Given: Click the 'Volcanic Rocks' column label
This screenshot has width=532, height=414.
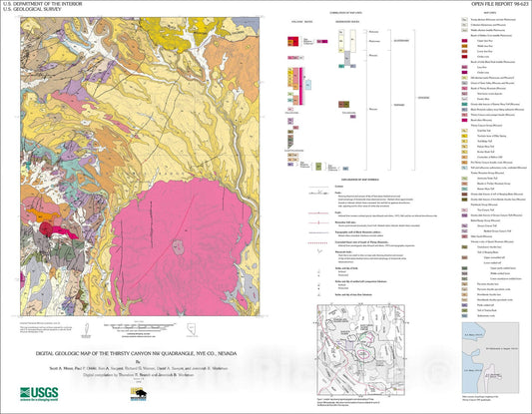Looking at the screenshot, I should coord(302,22).
